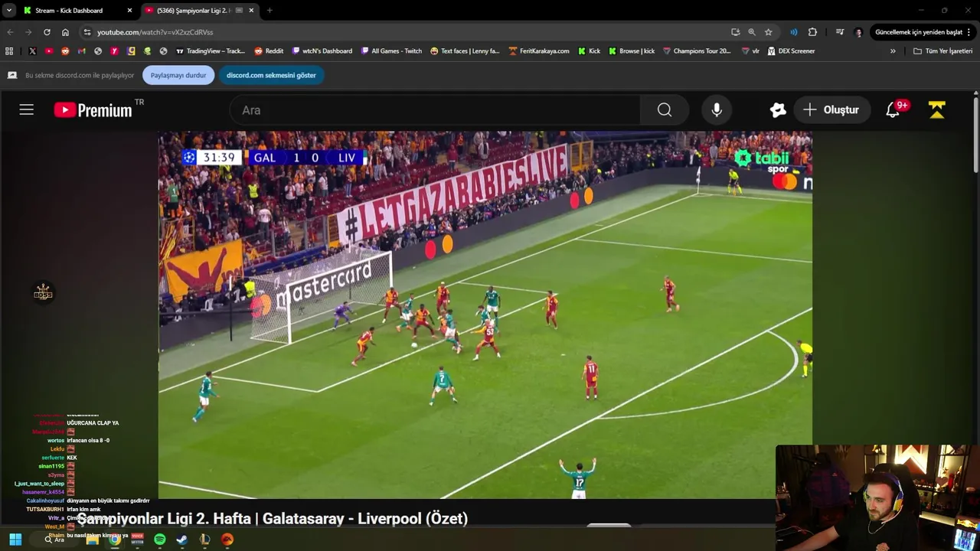Click discord.com sekmesini göster button
The height and width of the screenshot is (551, 980).
[x=271, y=75]
